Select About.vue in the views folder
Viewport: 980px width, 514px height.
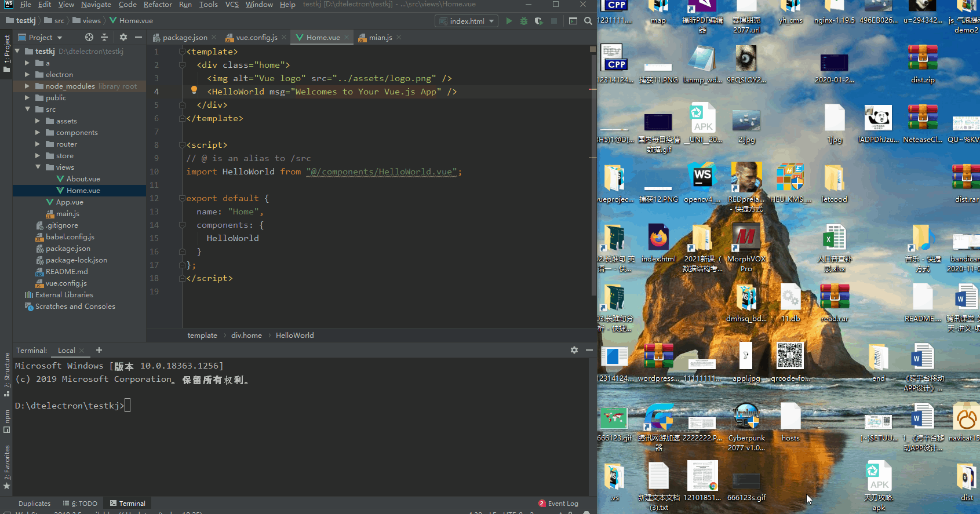[83, 179]
